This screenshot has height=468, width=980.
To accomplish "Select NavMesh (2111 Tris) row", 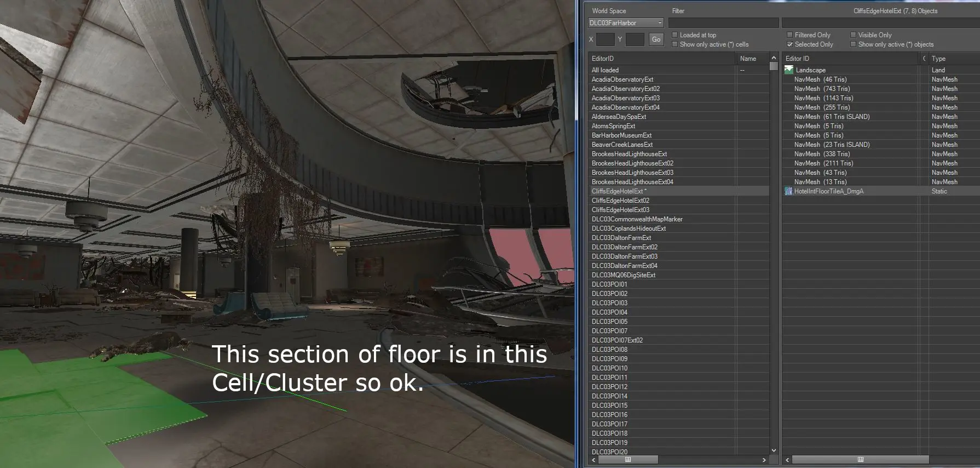I will [x=881, y=163].
